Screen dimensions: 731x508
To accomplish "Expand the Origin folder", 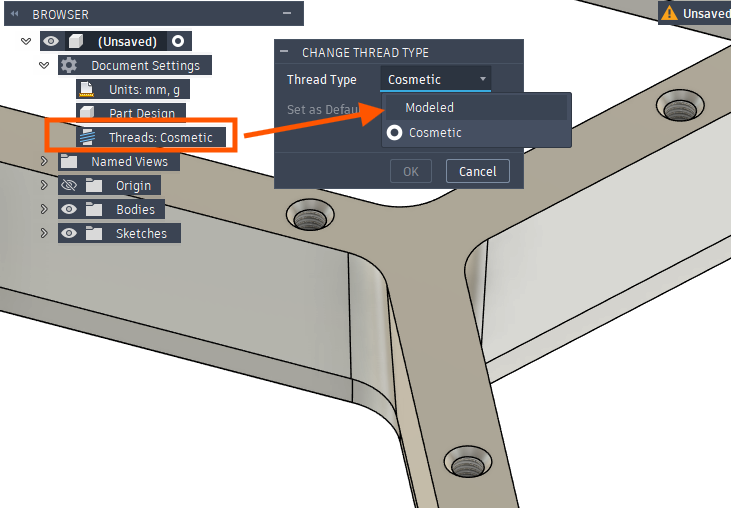I will [44, 185].
